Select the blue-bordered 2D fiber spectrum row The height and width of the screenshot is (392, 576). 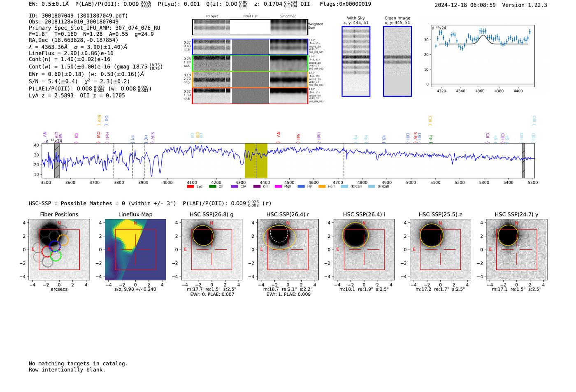[x=250, y=47]
